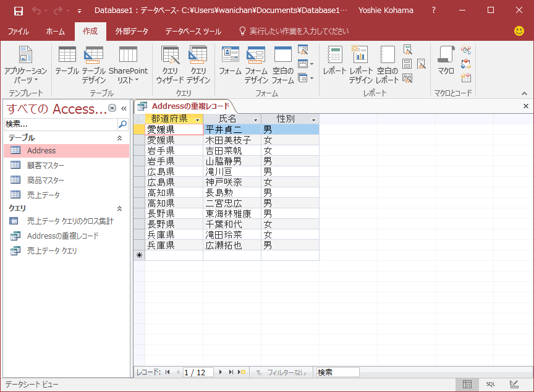Open the 性別 column filter dropdown
The image size is (534, 392).
313,119
